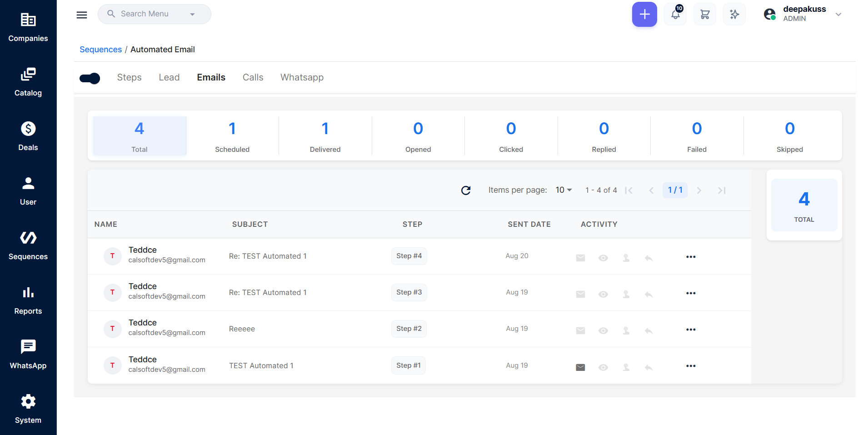Click the eye opened icon for Step #1
The width and height of the screenshot is (868, 435).
(x=603, y=367)
